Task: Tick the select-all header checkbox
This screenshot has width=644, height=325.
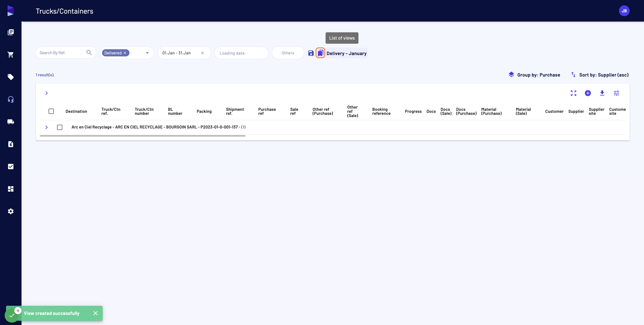Action: click(51, 111)
